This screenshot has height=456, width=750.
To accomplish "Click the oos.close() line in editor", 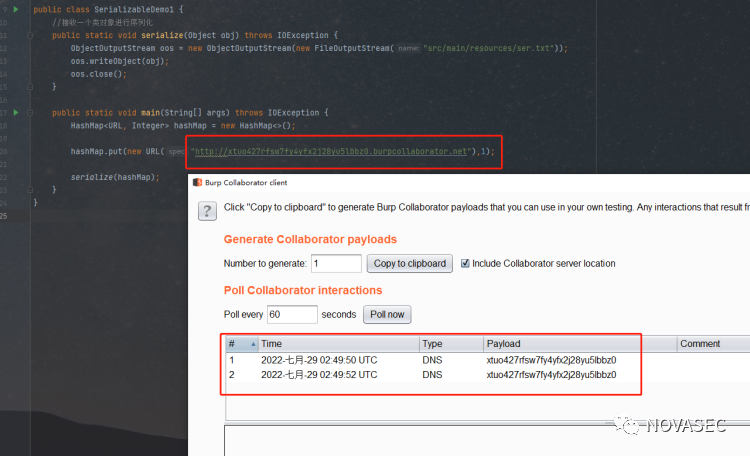I will [x=99, y=74].
